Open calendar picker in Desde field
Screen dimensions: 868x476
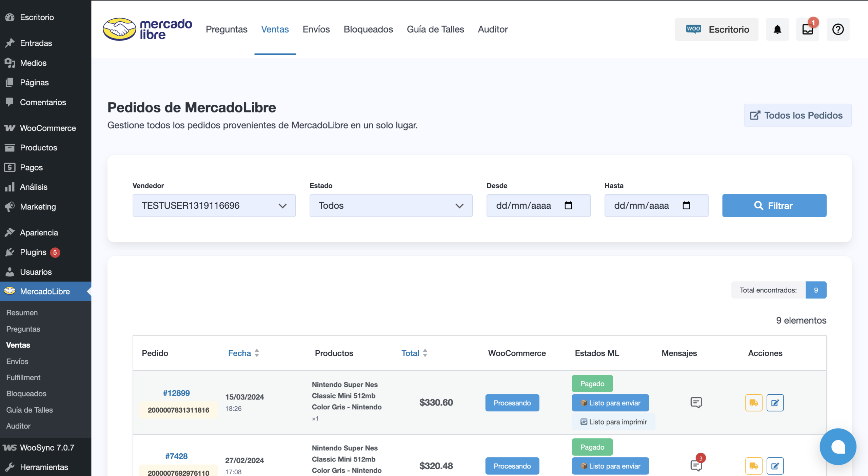click(x=568, y=205)
